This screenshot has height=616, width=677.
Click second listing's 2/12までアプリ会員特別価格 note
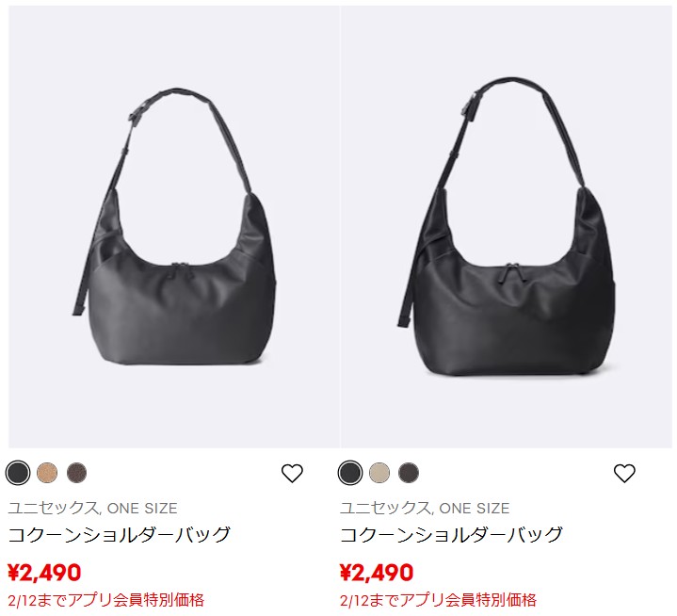point(438,600)
